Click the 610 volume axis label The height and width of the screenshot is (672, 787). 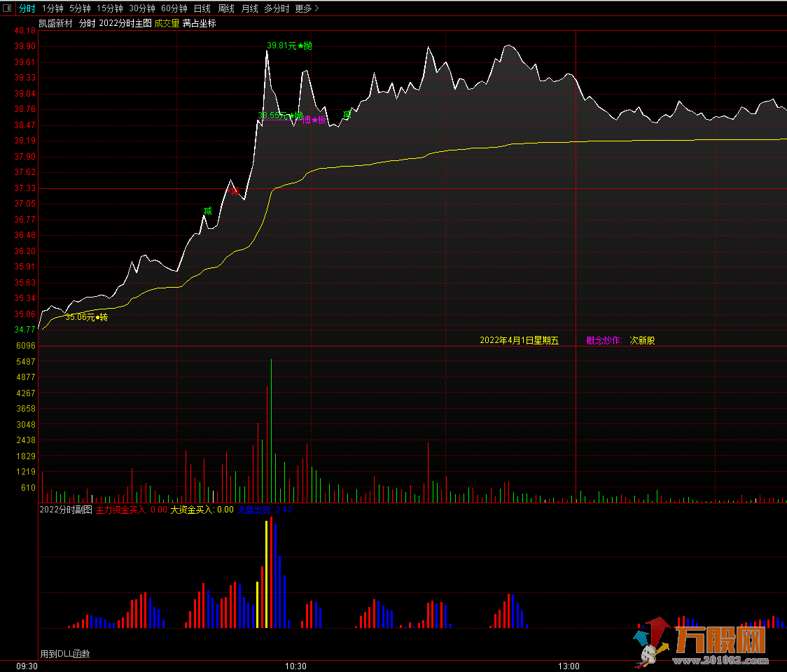pyautogui.click(x=28, y=487)
